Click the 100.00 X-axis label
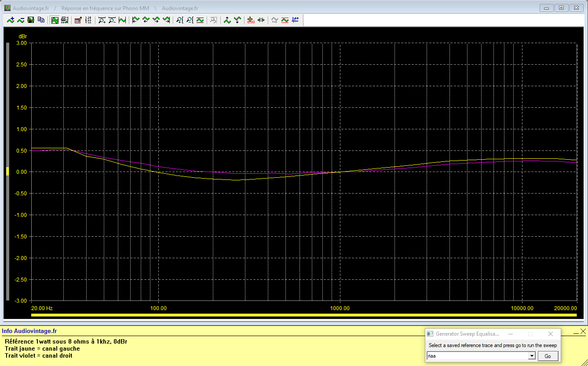The image size is (588, 366). point(158,308)
